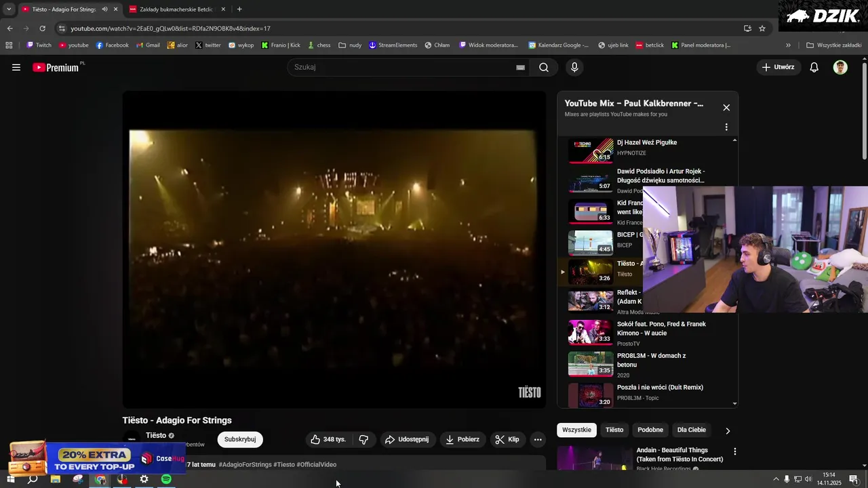Open the Twitch bookmark
This screenshot has height=488, width=868.
(39, 45)
